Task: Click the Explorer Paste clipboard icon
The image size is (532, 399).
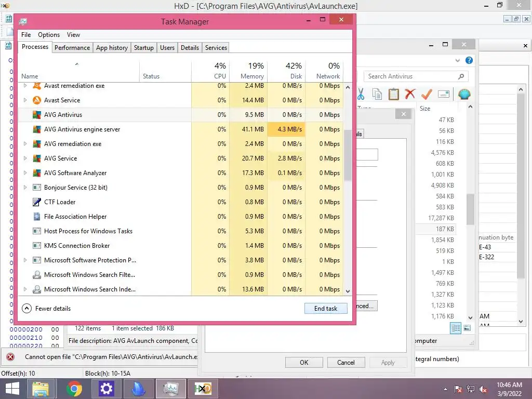Action: pyautogui.click(x=394, y=94)
